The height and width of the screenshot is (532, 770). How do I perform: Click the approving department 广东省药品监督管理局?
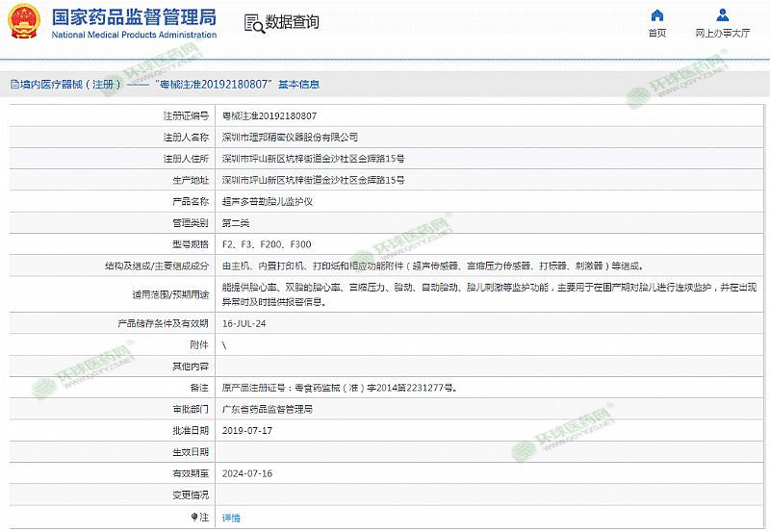[267, 409]
